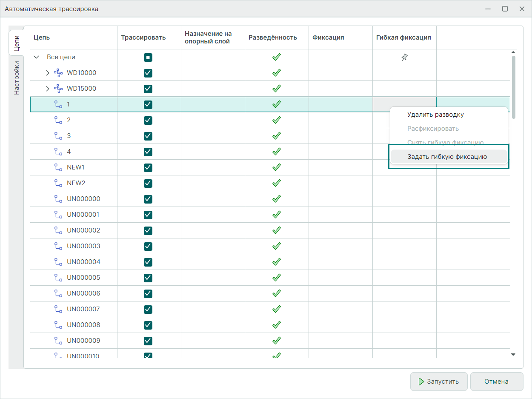
Task: Collapse the Все цепи tree node
Action: 36,57
